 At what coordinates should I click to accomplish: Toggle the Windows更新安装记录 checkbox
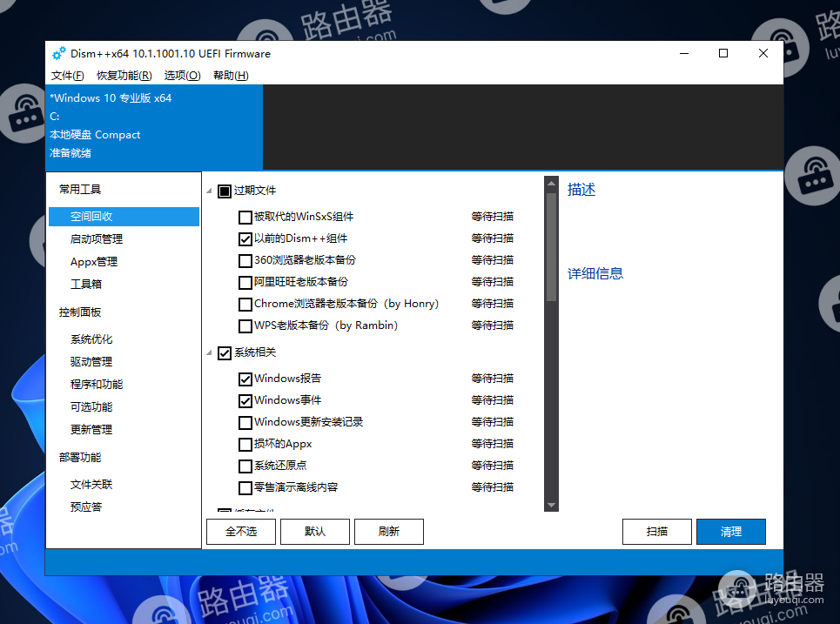click(245, 423)
